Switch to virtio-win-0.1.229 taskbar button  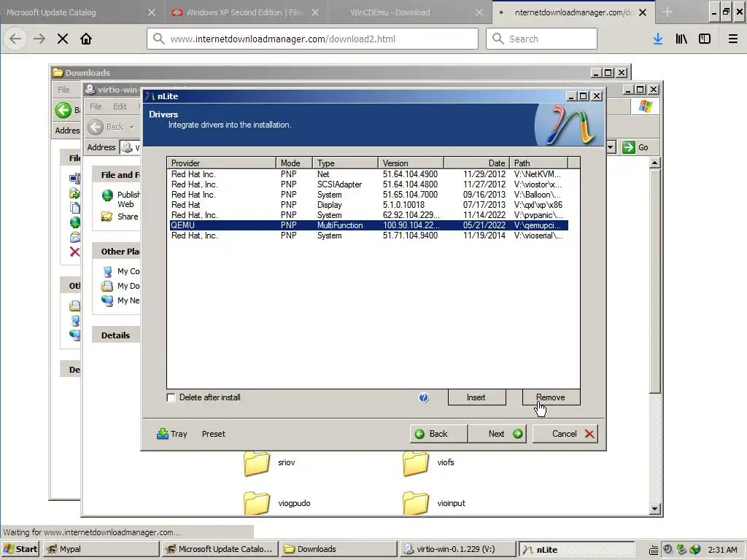click(457, 549)
